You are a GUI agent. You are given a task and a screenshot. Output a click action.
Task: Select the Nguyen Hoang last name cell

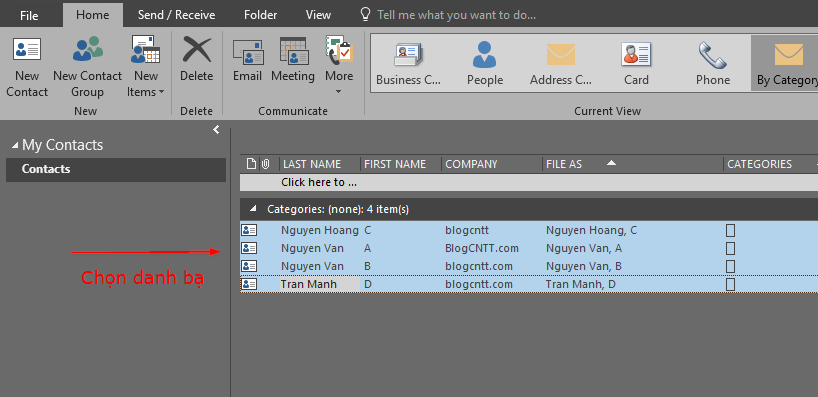[319, 230]
